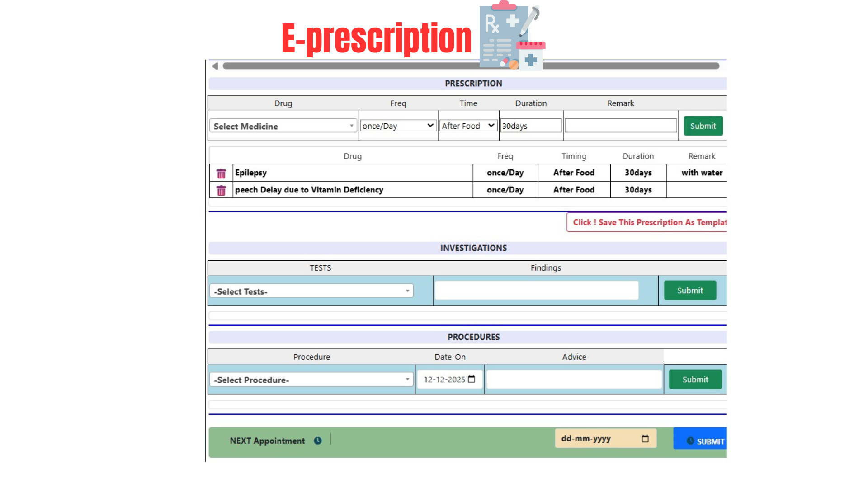Click Save This Prescription As Template
This screenshot has width=868, height=488.
coord(648,222)
